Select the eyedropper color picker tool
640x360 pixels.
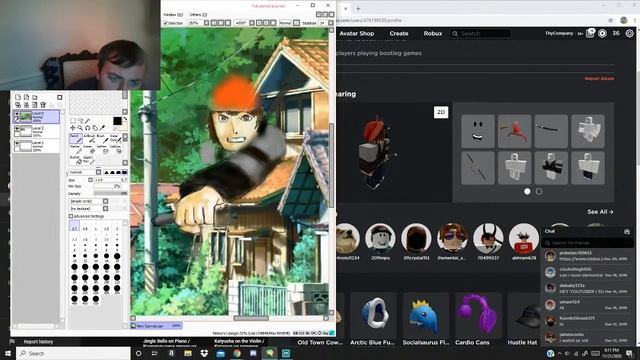coord(102,128)
